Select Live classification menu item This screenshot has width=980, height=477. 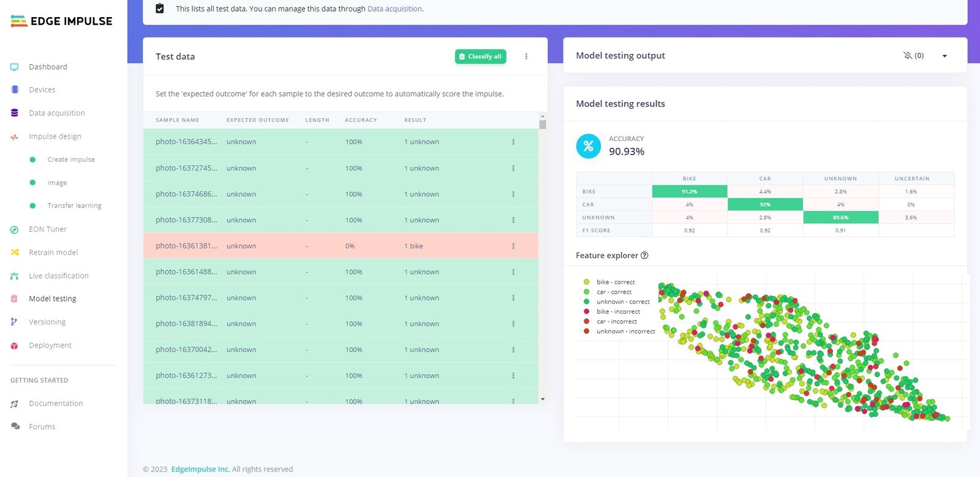click(x=59, y=276)
